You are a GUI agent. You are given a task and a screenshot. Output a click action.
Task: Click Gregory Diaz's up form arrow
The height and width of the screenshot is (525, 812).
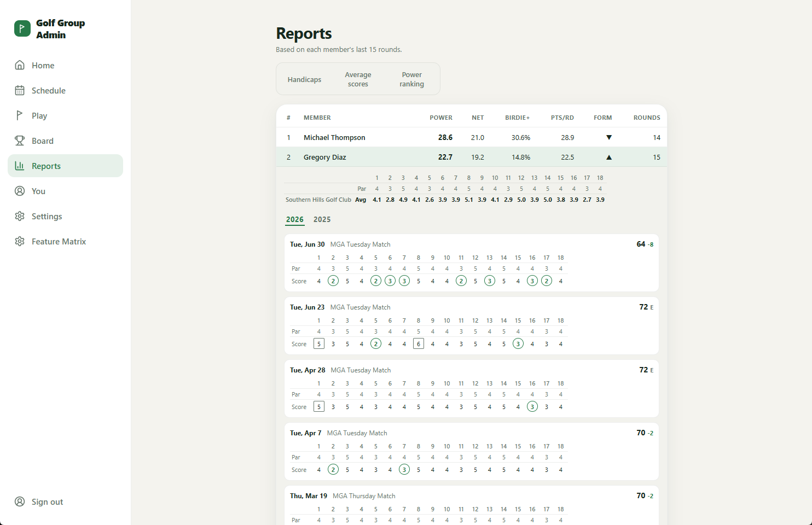pyautogui.click(x=609, y=157)
